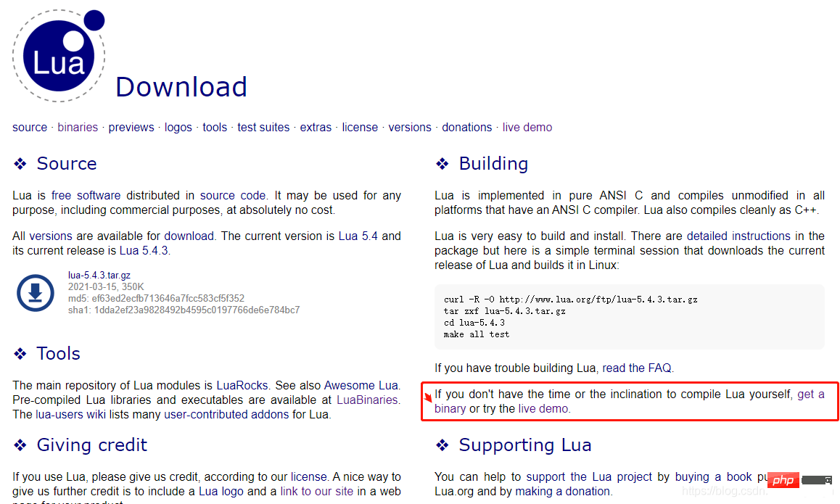The width and height of the screenshot is (840, 504).
Task: Click the blue download arrow icon
Action: click(x=36, y=293)
